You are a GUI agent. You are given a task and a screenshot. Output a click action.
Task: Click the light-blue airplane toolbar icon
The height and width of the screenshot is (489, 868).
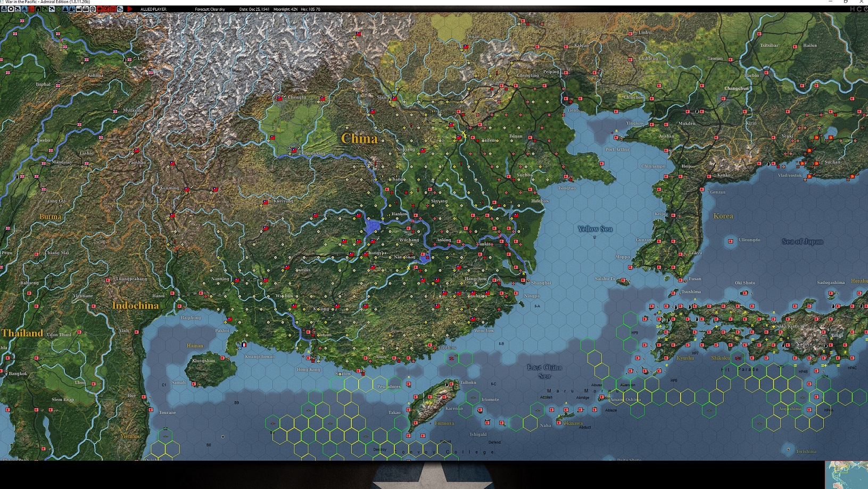52,9
